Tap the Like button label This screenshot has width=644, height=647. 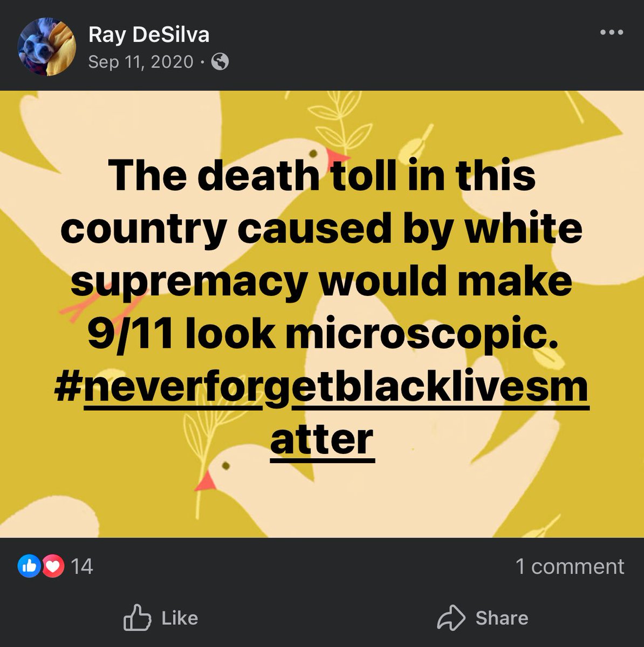point(180,618)
